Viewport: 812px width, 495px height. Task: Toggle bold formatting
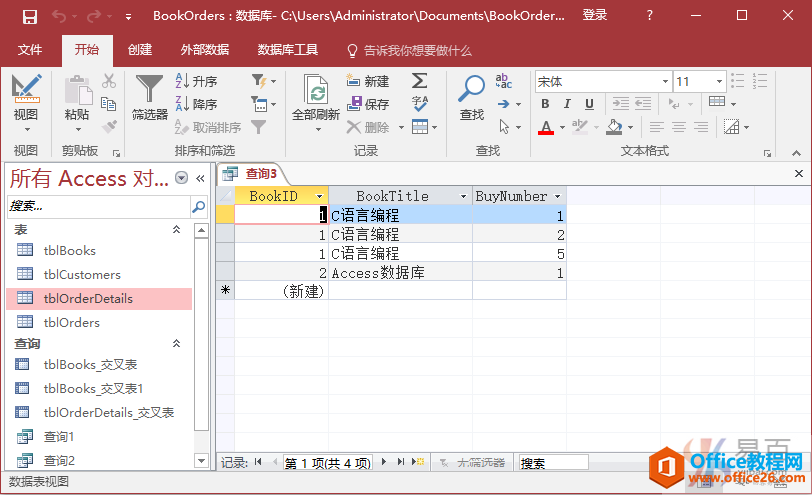point(545,105)
